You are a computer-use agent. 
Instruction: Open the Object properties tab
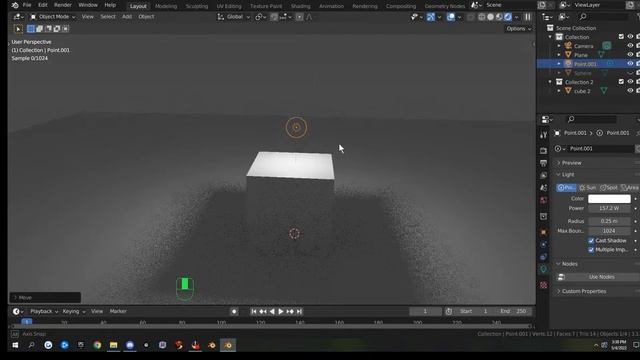click(x=543, y=232)
